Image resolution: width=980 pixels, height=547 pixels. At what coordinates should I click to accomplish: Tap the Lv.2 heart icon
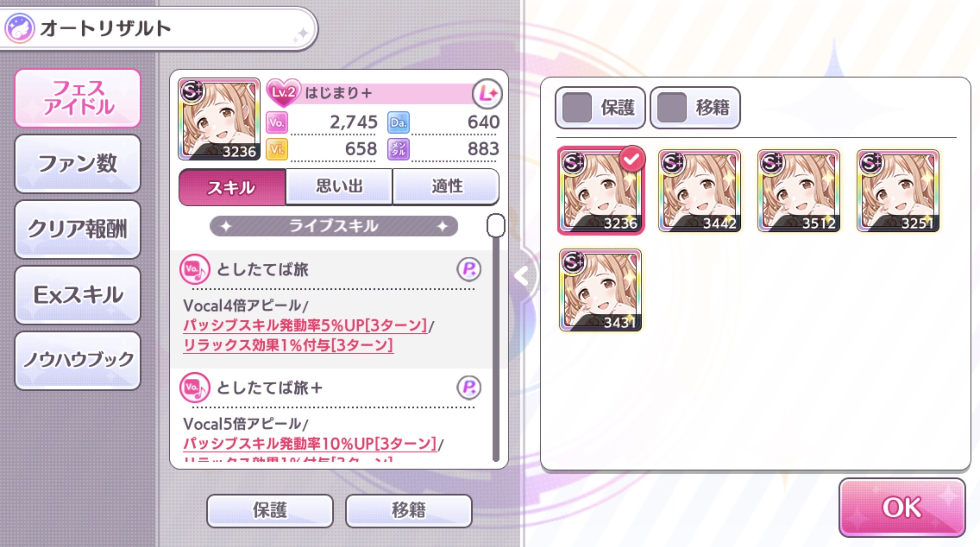[283, 93]
